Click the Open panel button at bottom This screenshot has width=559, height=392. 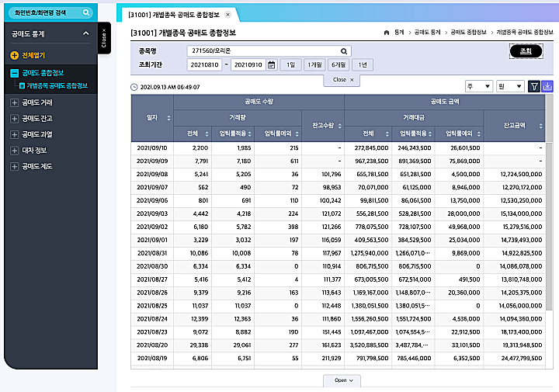(342, 380)
